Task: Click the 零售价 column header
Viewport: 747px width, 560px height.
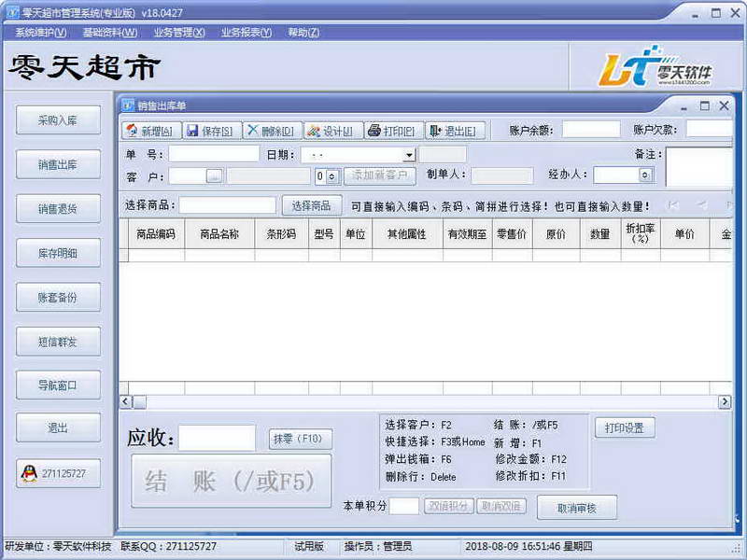Action: tap(512, 234)
